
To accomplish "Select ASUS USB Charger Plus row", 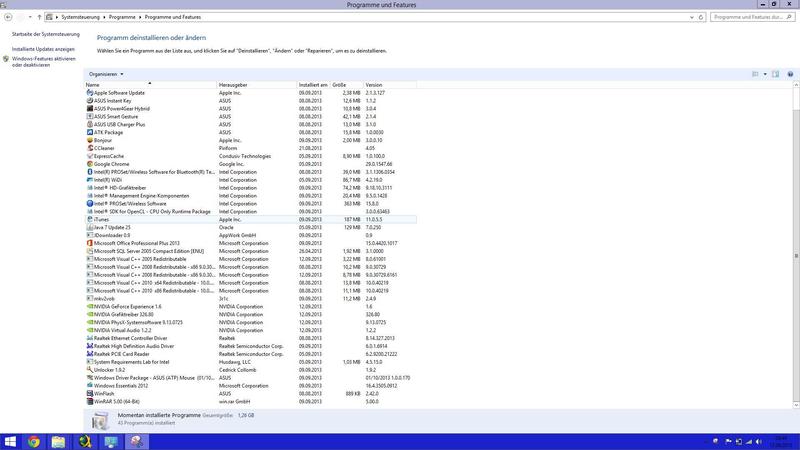I will click(x=251, y=124).
